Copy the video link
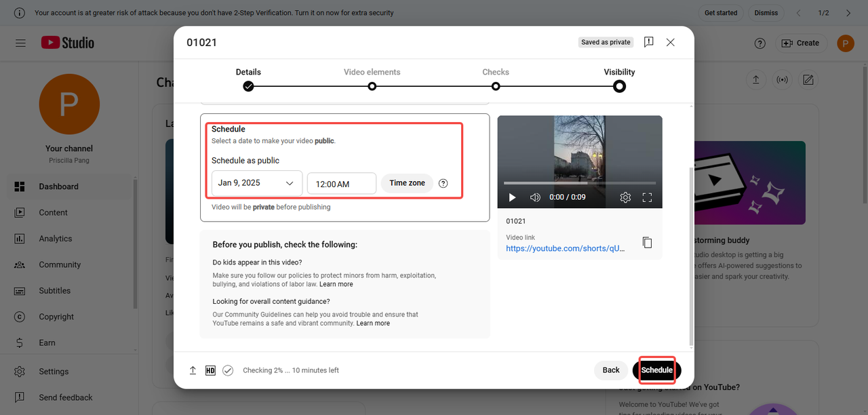 647,242
